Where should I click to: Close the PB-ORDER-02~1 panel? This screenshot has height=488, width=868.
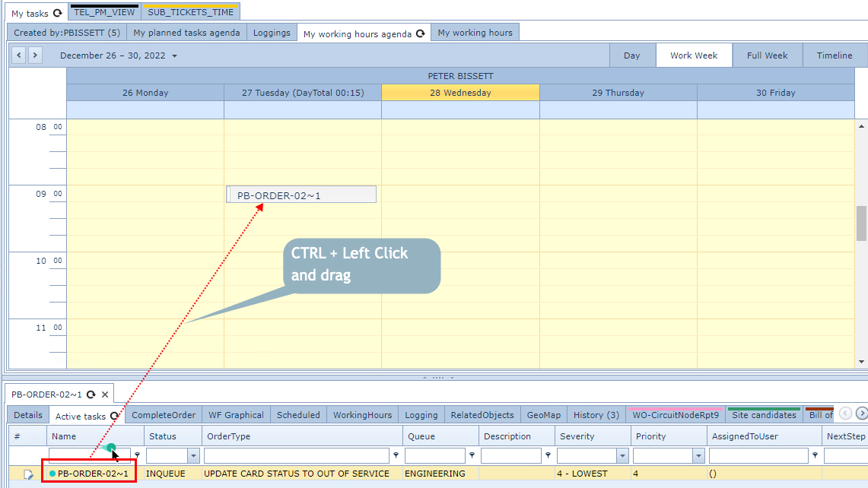pos(106,395)
